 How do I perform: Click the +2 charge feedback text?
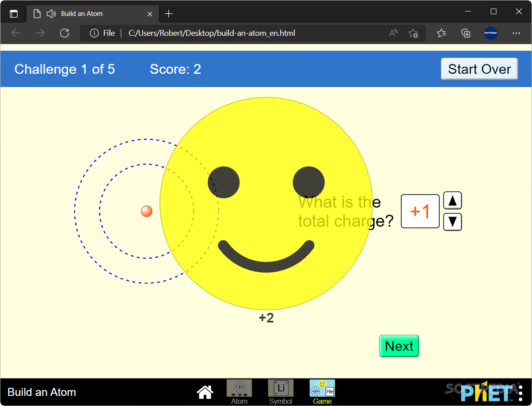click(266, 318)
